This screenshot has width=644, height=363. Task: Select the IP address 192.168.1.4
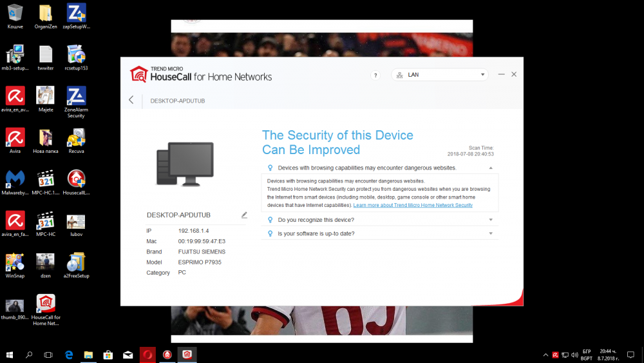tap(193, 231)
